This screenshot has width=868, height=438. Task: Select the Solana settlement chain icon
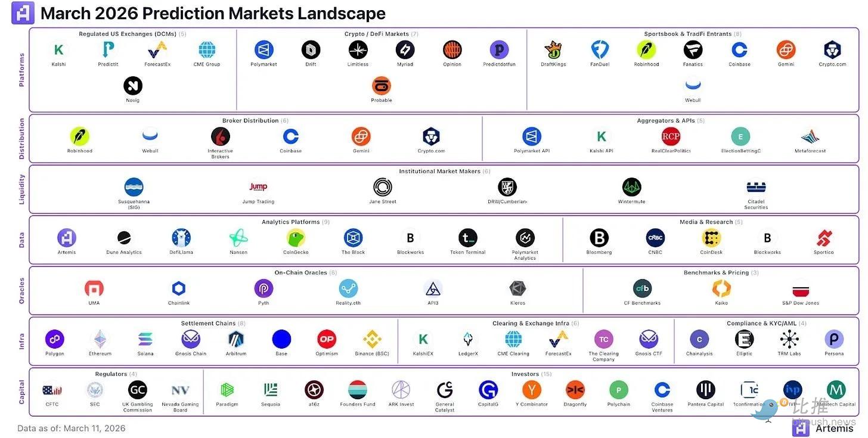click(145, 339)
